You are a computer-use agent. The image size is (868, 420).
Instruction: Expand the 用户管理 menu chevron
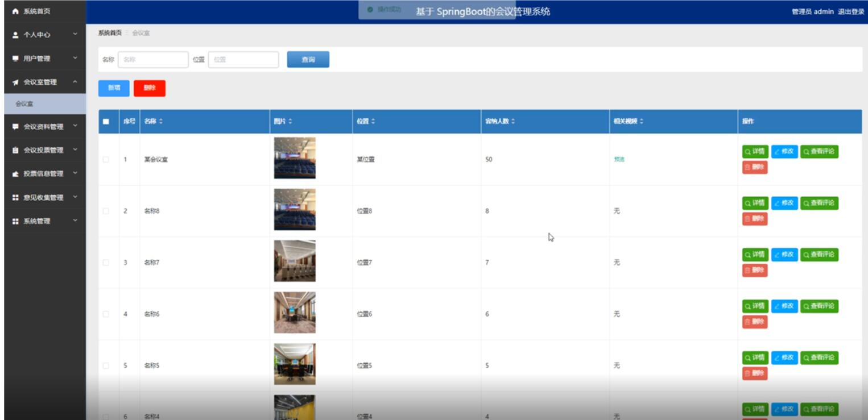(x=75, y=58)
